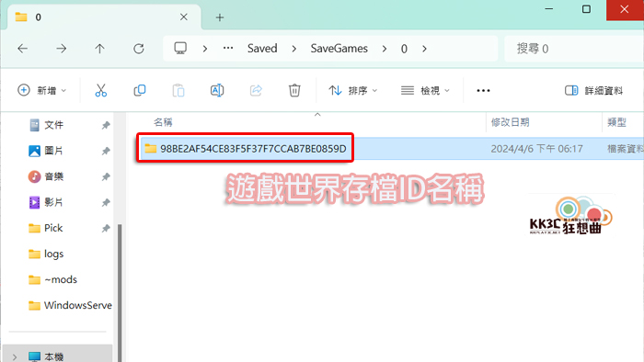
Task: Sort by the 名稱 column header
Action: coord(163,122)
